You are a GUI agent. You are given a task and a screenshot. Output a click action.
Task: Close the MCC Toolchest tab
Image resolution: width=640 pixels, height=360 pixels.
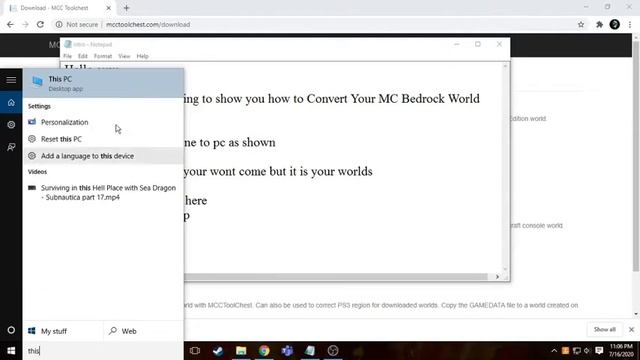click(109, 8)
